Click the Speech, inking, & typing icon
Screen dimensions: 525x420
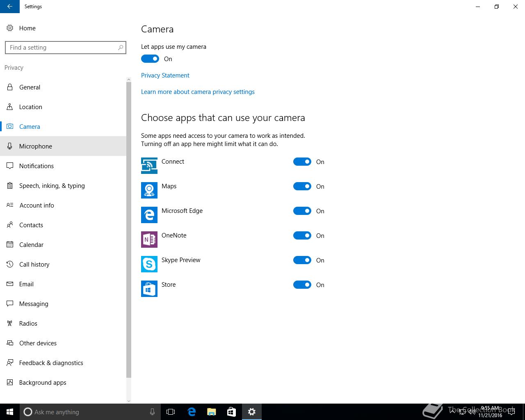(10, 186)
